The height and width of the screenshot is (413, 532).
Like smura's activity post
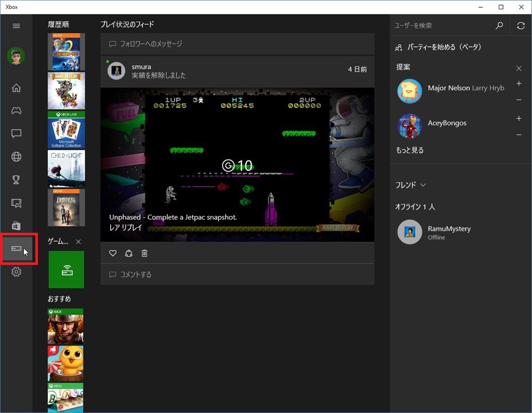(113, 253)
